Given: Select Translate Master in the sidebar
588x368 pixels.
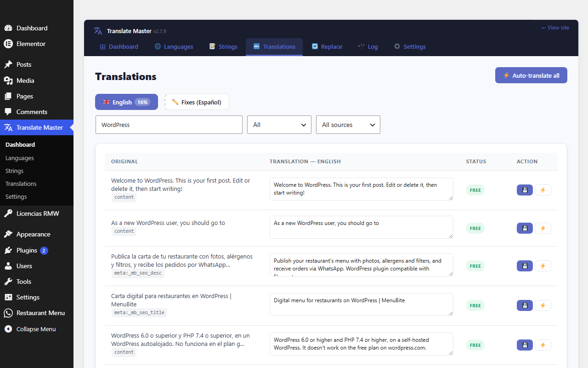Looking at the screenshot, I should click(37, 127).
